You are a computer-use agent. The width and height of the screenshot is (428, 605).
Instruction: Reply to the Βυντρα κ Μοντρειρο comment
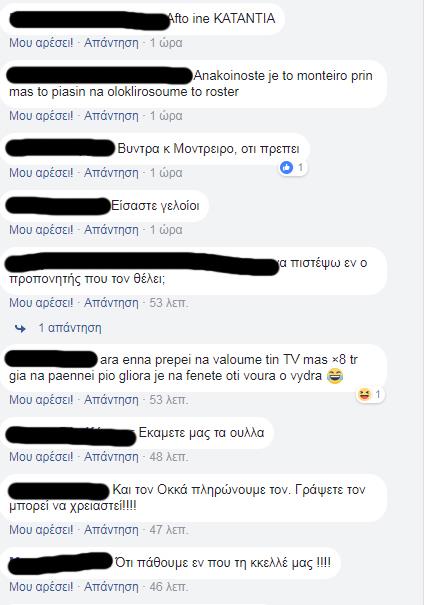click(x=111, y=172)
